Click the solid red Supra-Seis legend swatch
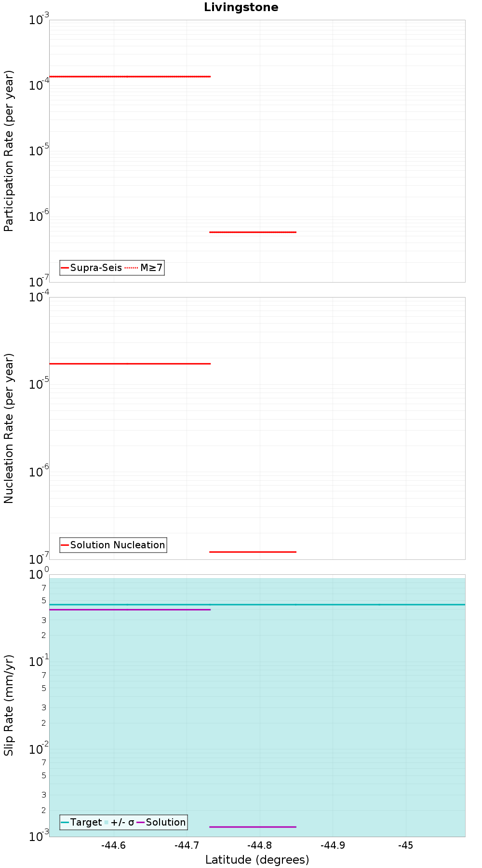 tap(65, 268)
